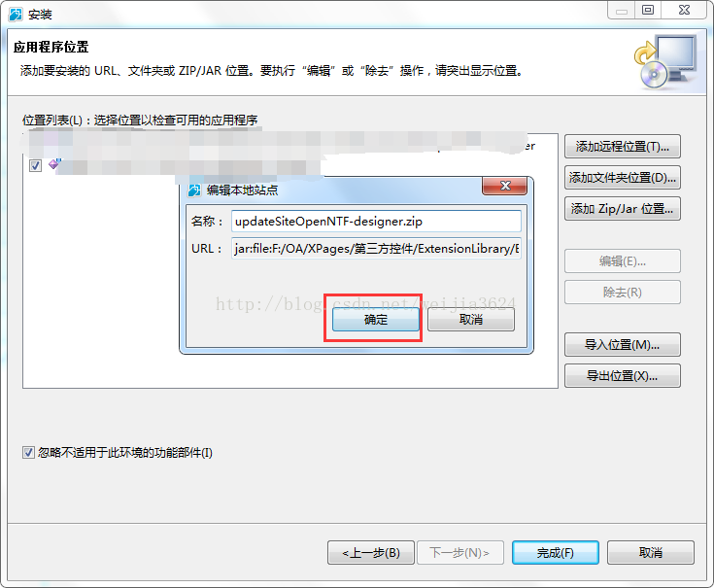Click the 名称 name input field
This screenshot has height=588, width=714.
pyautogui.click(x=376, y=222)
